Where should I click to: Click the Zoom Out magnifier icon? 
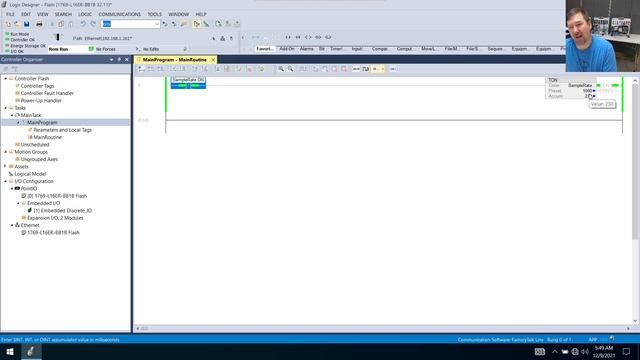click(x=290, y=69)
